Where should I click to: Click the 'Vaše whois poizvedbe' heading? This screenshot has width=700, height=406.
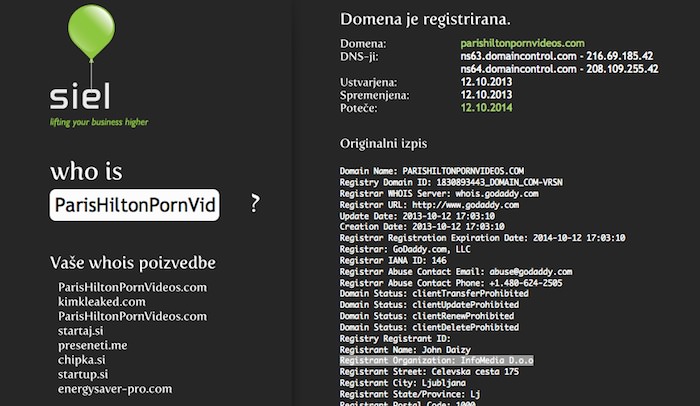[133, 263]
